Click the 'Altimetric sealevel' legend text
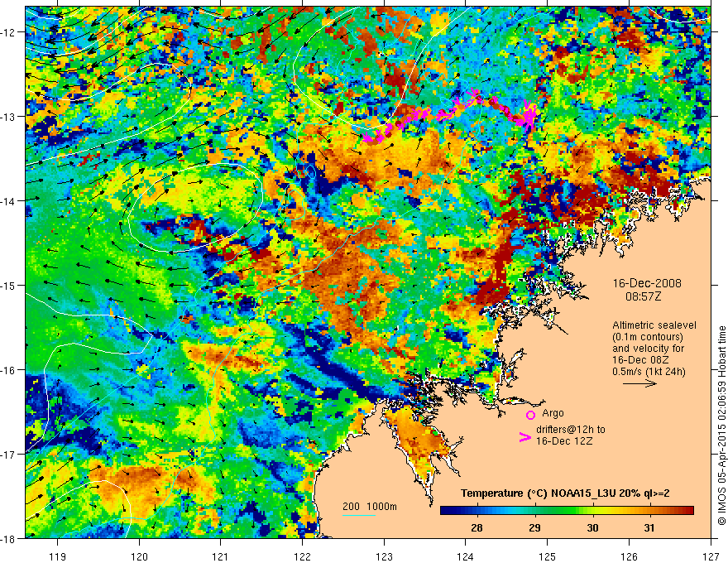The height and width of the screenshot is (563, 728). pyautogui.click(x=654, y=325)
